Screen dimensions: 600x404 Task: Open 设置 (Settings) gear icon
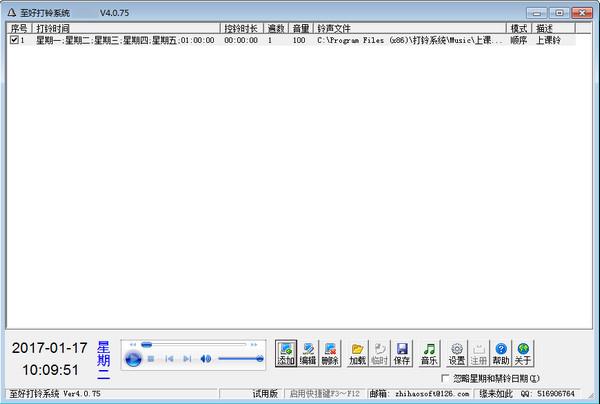tap(457, 352)
